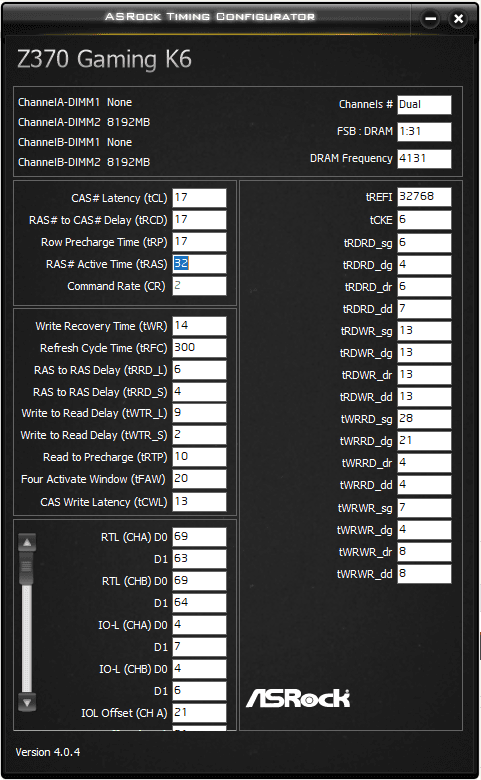Select the tRDRD_dg value field
The image size is (481, 780).
click(x=424, y=265)
